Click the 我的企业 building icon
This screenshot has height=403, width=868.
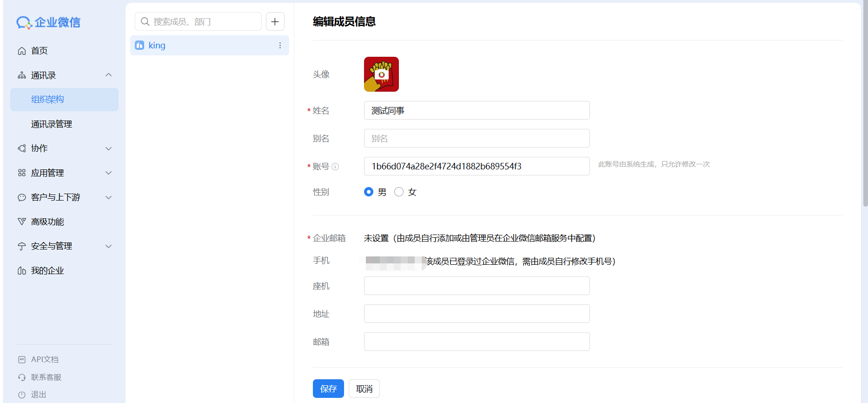22,270
